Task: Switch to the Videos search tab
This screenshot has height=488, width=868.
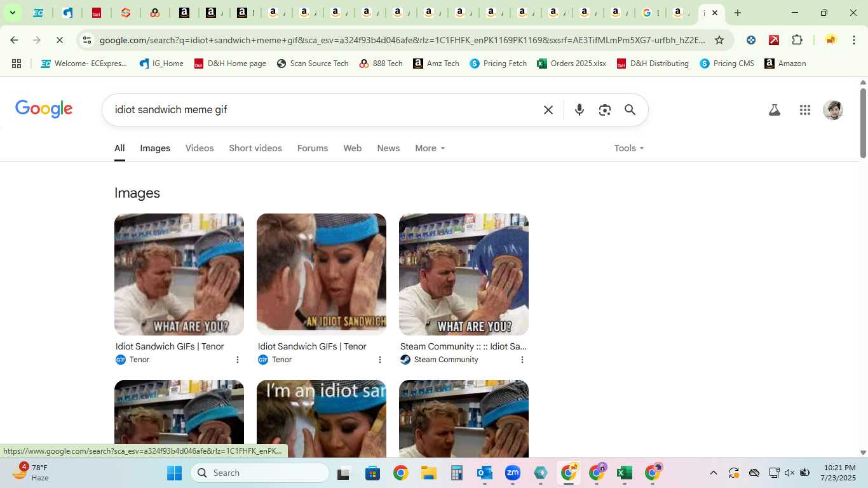Action: [200, 148]
